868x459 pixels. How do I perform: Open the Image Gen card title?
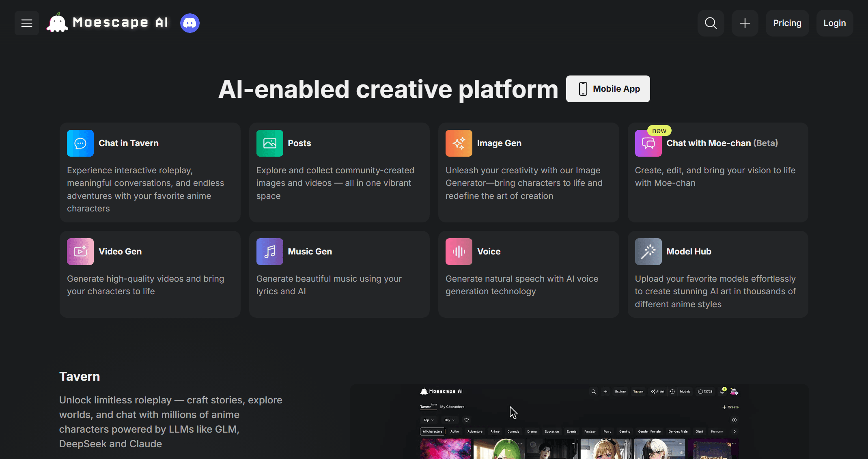pyautogui.click(x=499, y=143)
